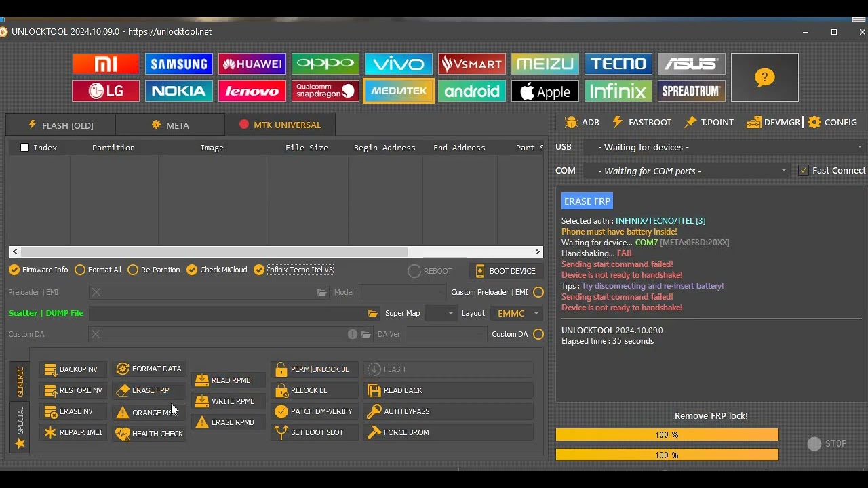
Task: Choose the Tecno brand tile
Action: (618, 64)
